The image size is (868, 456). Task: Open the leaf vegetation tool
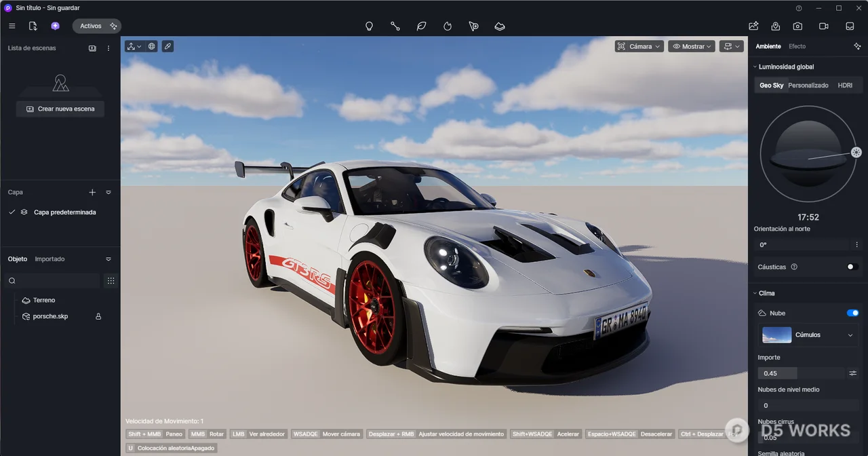(x=421, y=26)
